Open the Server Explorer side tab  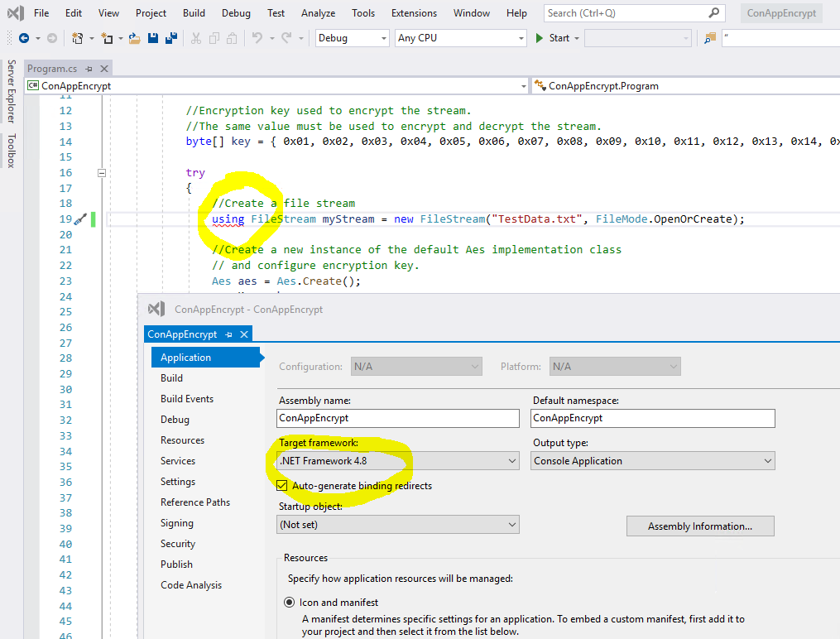(12, 92)
